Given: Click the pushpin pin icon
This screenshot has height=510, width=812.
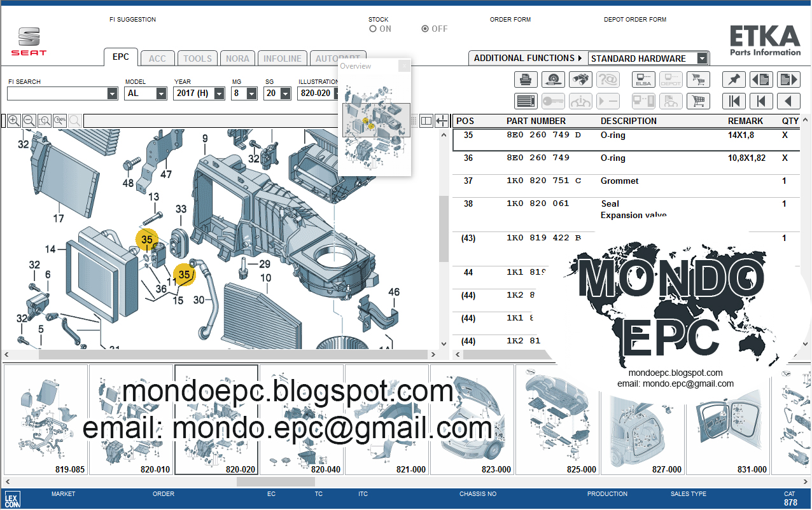Looking at the screenshot, I should click(x=734, y=79).
